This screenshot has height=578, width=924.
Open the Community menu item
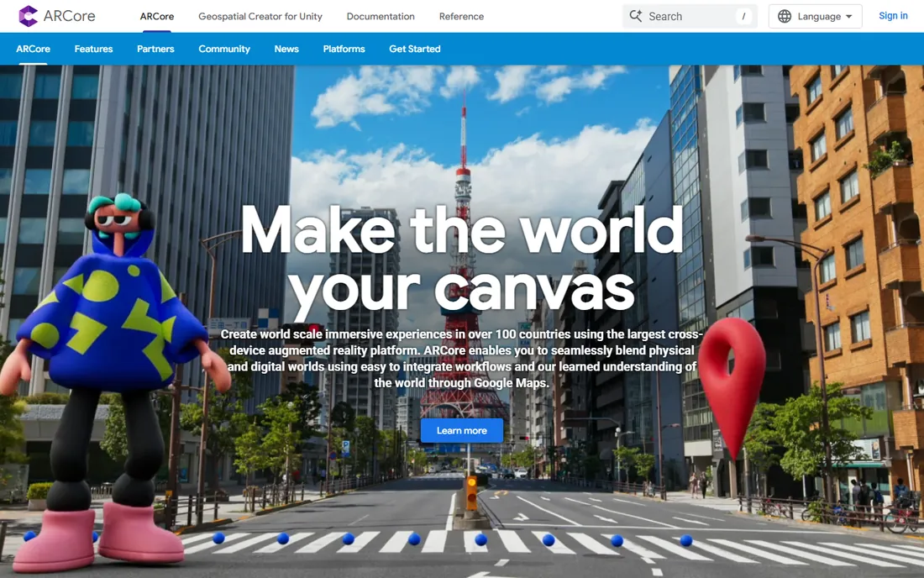224,49
